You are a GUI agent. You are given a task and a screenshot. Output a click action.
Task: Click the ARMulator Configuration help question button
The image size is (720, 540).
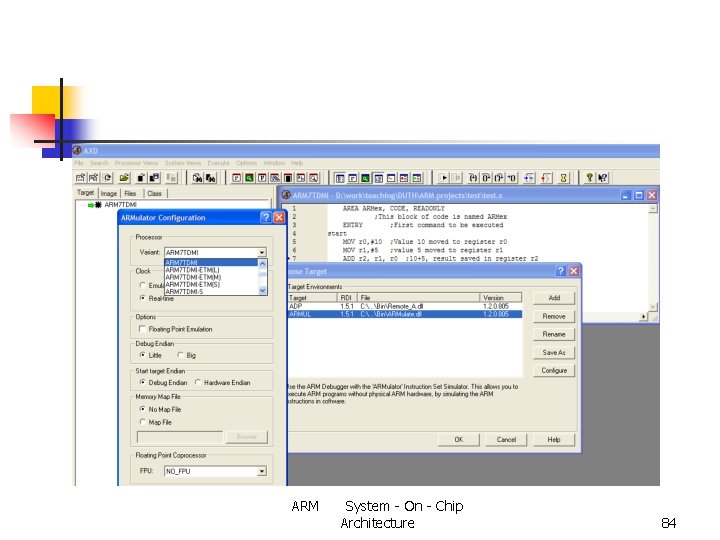coord(265,218)
